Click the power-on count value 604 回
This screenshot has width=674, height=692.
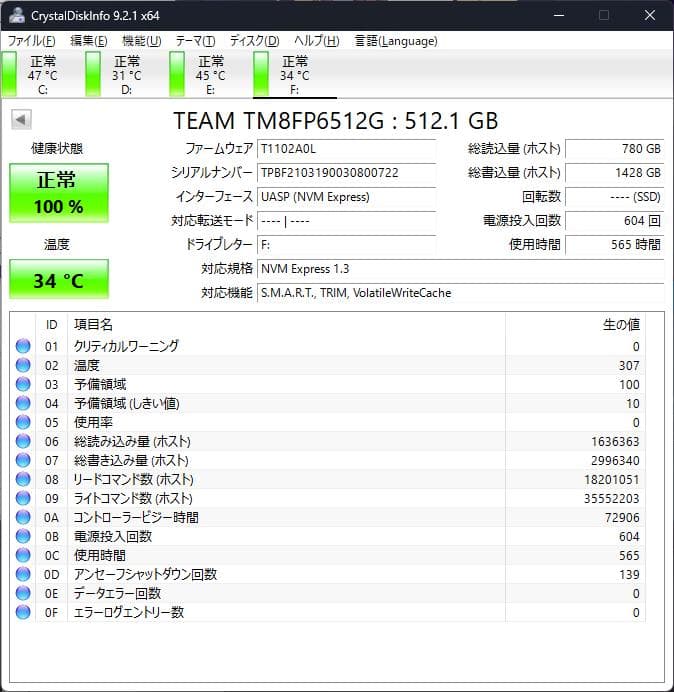[x=614, y=221]
